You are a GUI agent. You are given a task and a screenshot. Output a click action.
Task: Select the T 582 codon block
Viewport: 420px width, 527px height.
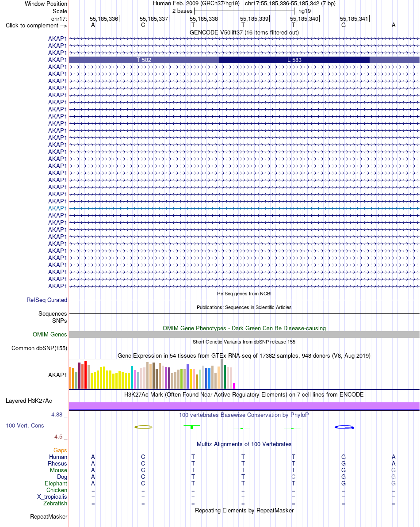[144, 60]
